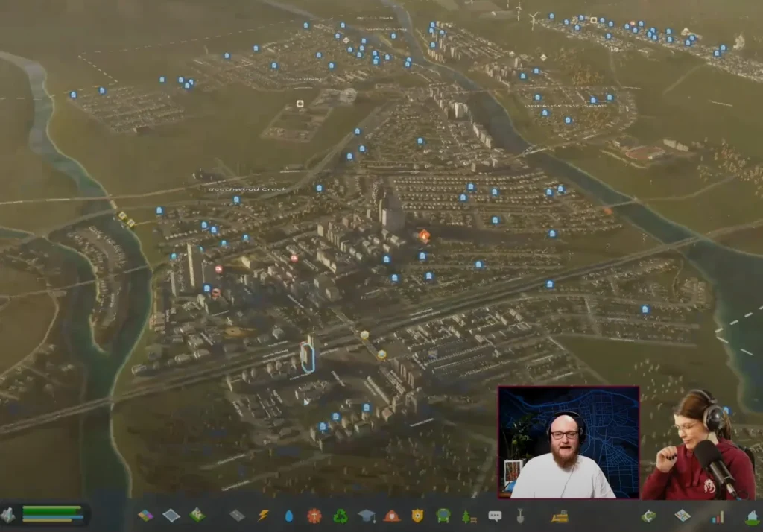Open the Education graduation cap menu
This screenshot has height=532, width=763.
366,516
